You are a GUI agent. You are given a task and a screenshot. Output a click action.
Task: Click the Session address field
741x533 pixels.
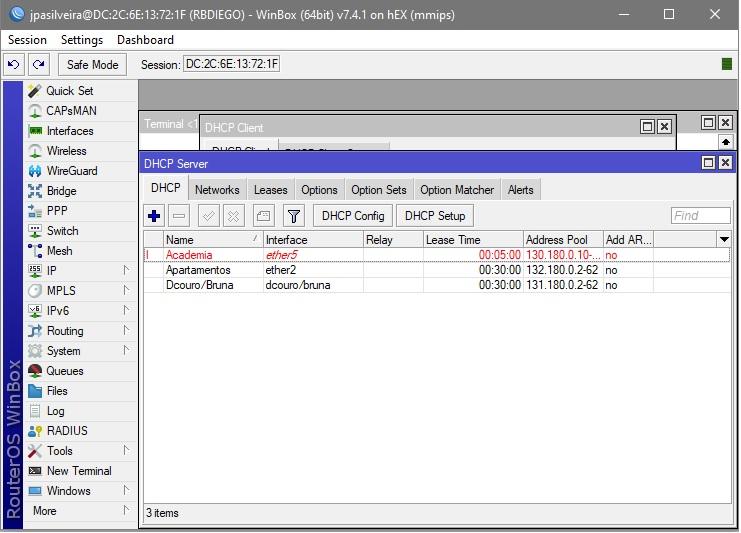point(232,64)
